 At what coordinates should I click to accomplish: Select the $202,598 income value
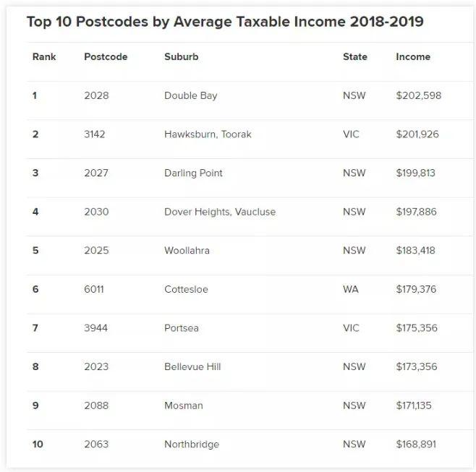tap(418, 95)
